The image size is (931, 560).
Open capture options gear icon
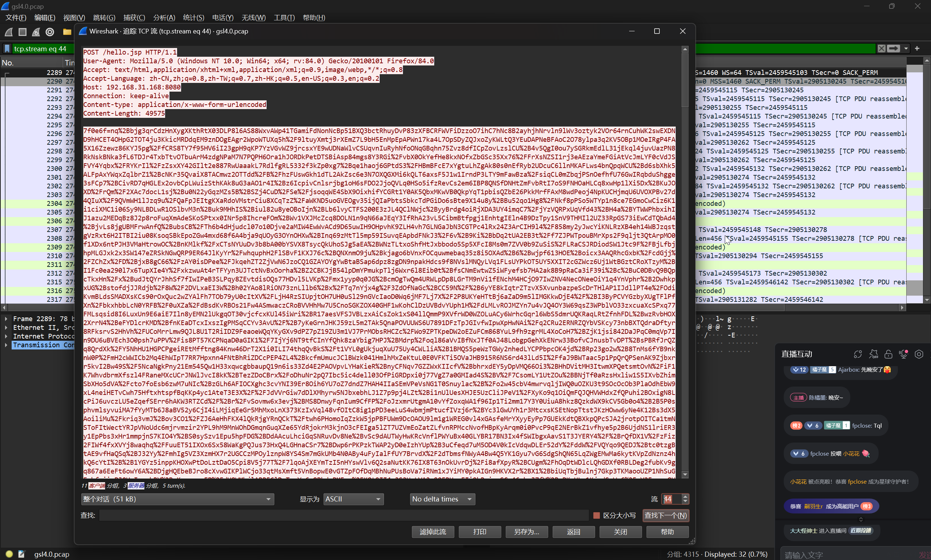click(x=50, y=32)
